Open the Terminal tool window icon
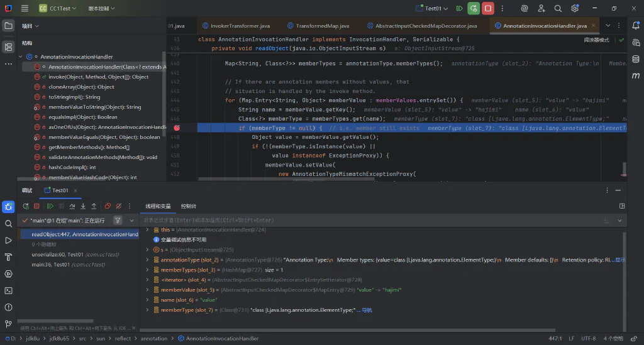The height and width of the screenshot is (345, 644). click(8, 290)
